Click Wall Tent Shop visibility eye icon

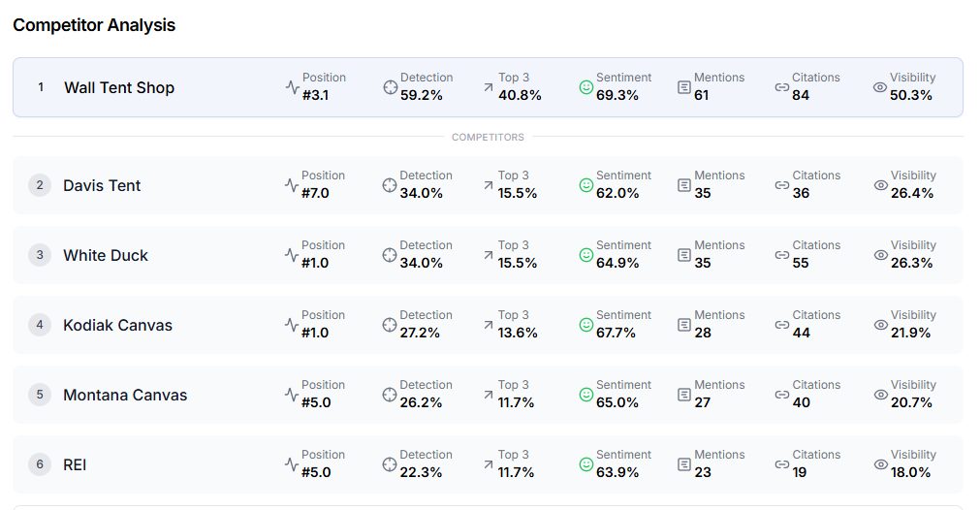click(x=880, y=87)
